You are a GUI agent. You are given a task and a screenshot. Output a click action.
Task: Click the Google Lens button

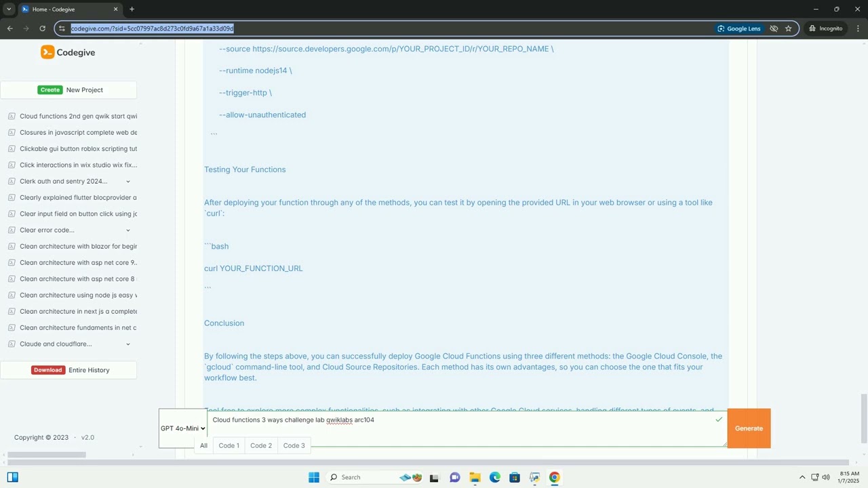tap(739, 28)
